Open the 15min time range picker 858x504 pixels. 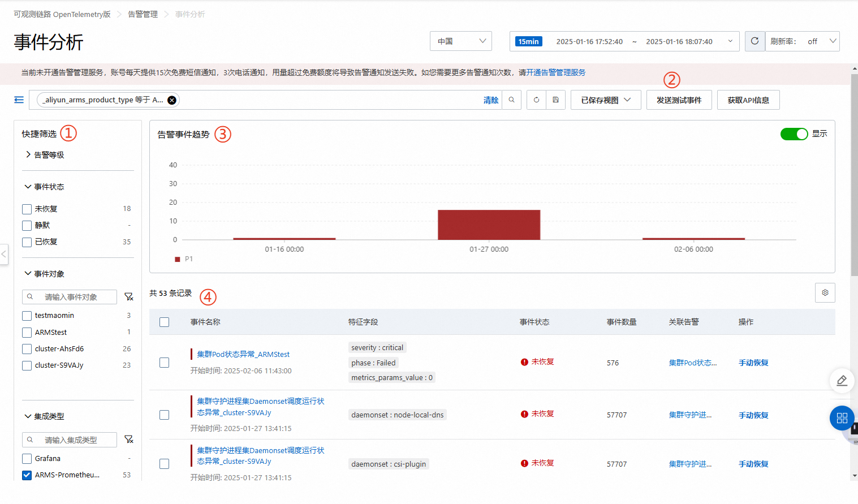624,41
